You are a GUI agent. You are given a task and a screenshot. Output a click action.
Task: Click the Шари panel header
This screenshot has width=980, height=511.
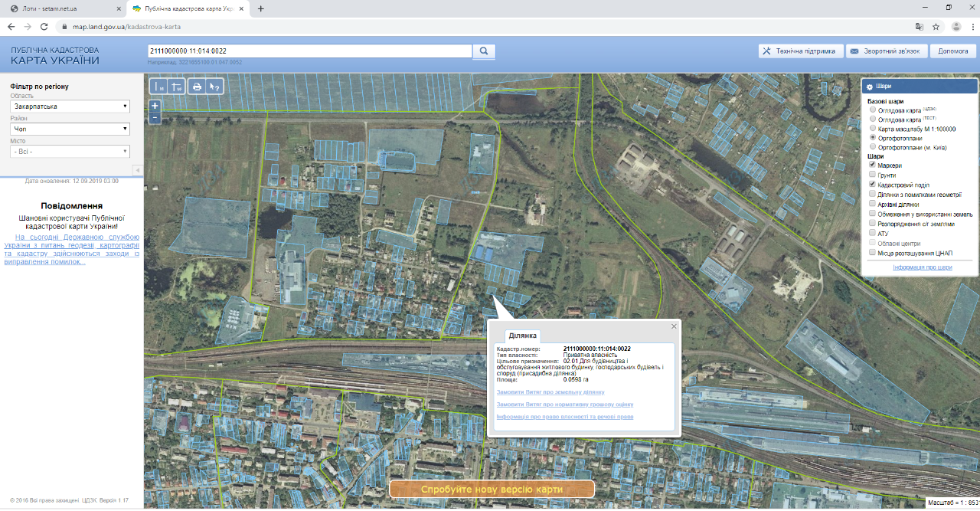[x=920, y=87]
